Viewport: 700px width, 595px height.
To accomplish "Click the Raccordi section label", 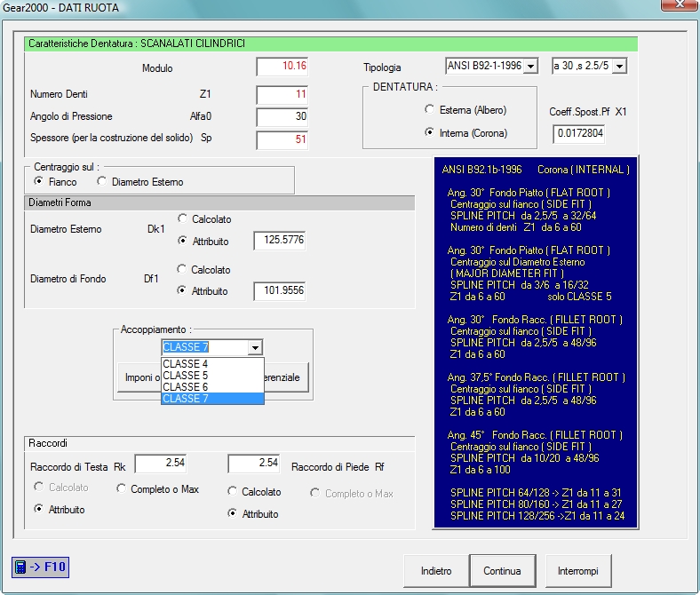I will point(48,443).
